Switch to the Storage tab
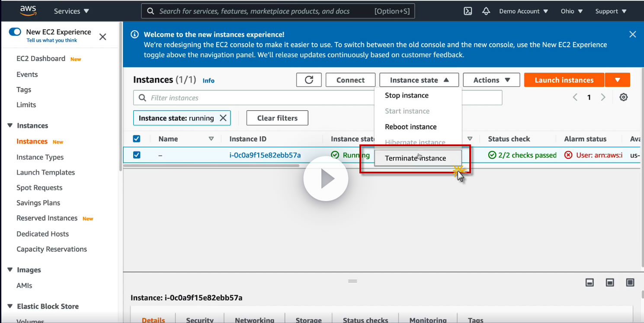 click(308, 319)
